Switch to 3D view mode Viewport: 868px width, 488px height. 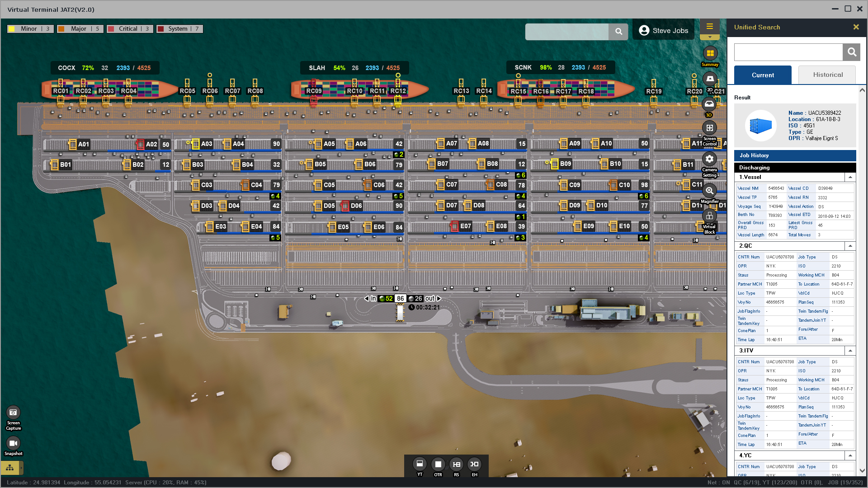pos(709,105)
